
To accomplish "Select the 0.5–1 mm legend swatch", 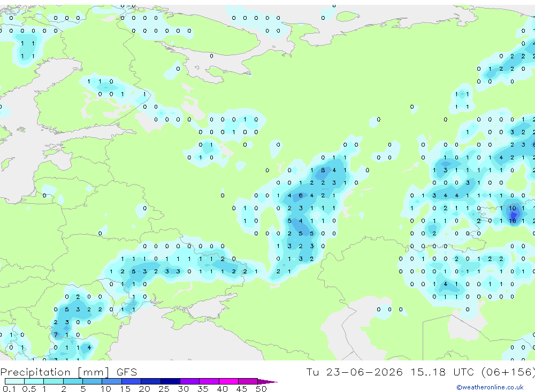I will pos(34,381).
